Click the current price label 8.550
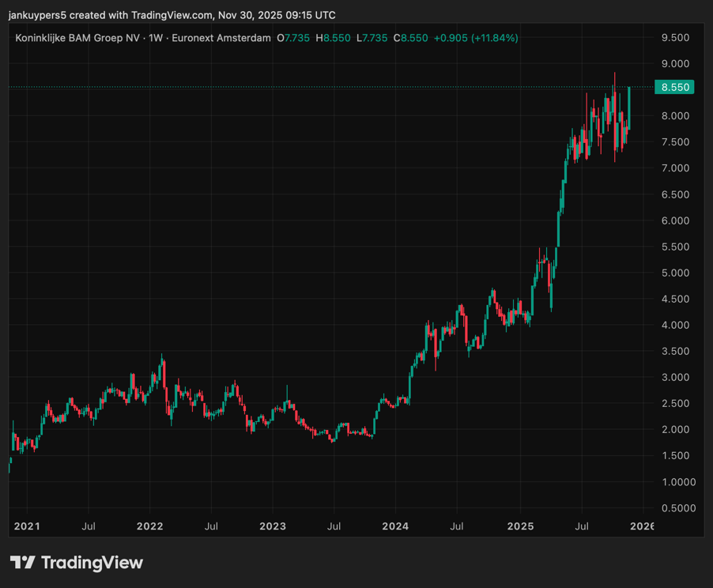 [x=674, y=87]
